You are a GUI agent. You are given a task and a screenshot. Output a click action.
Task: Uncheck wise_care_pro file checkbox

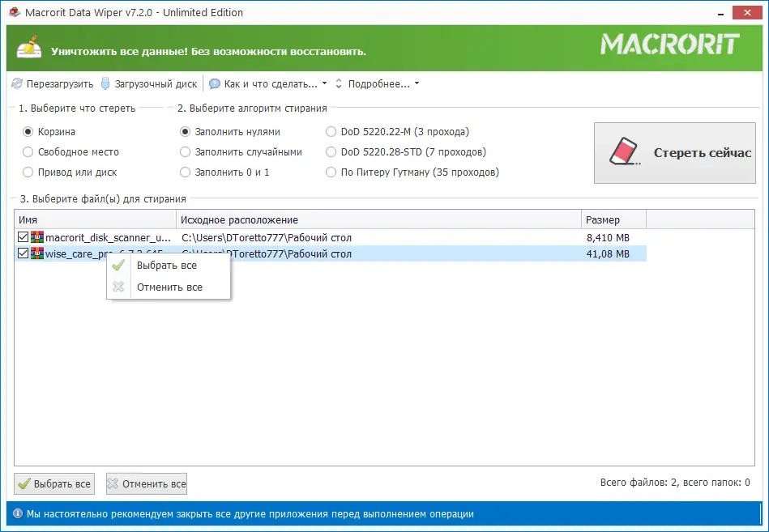coord(23,253)
